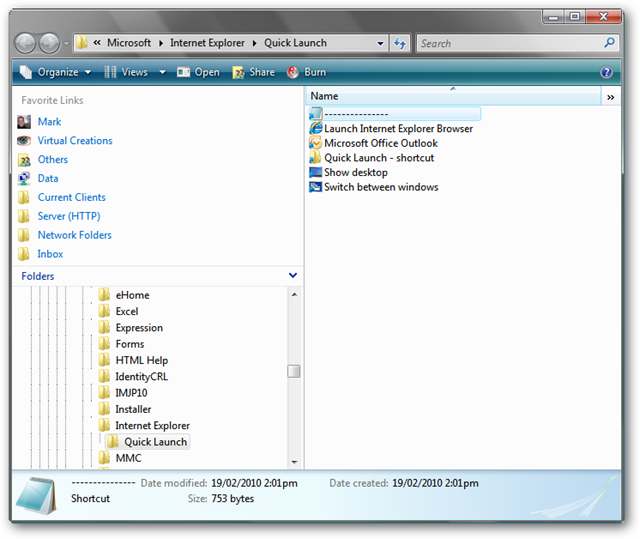Select Installer folder in tree
The height and width of the screenshot is (539, 640).
point(133,409)
